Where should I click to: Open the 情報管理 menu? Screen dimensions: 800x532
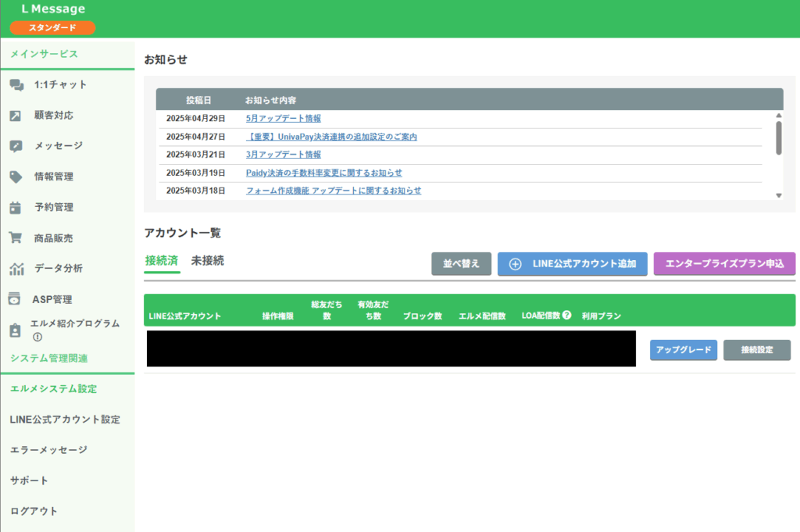click(x=54, y=177)
